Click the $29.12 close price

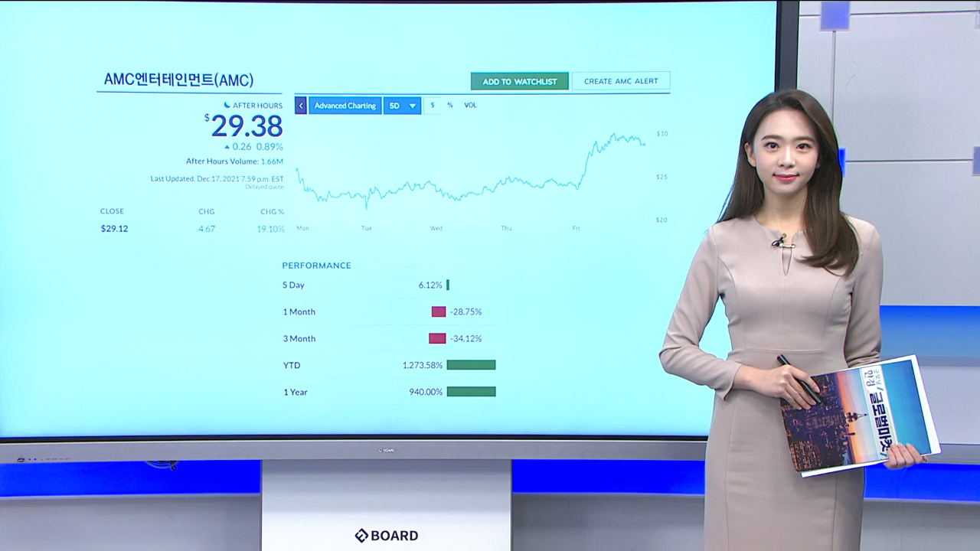pyautogui.click(x=114, y=229)
